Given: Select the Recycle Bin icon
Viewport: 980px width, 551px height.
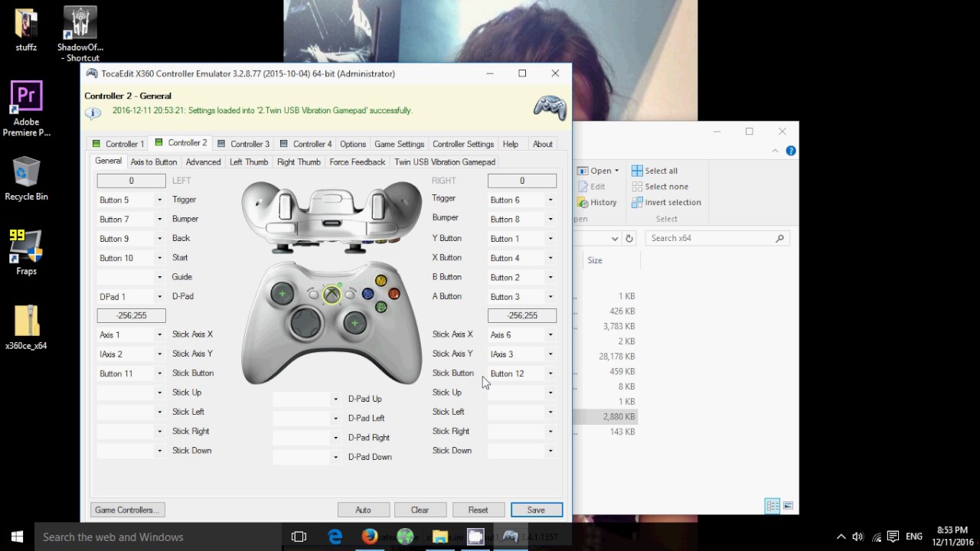Looking at the screenshot, I should pyautogui.click(x=26, y=179).
